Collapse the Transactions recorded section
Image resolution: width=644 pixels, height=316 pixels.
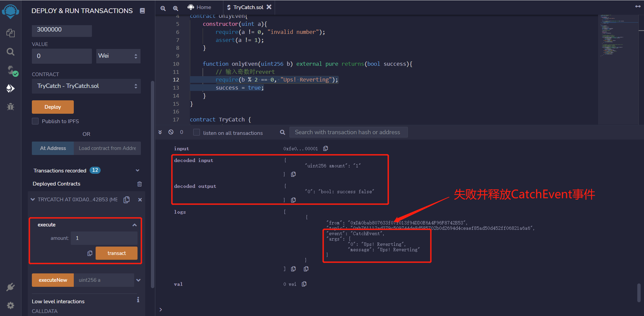tap(137, 170)
